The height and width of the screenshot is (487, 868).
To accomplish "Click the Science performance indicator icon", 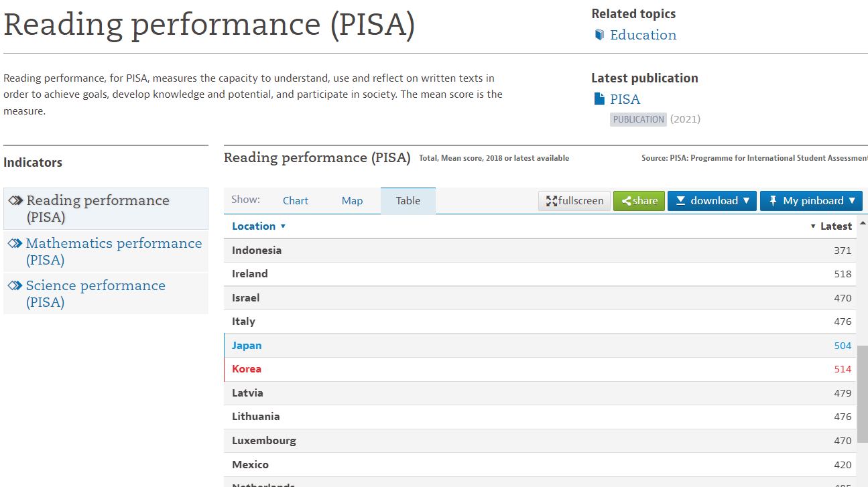I will (15, 286).
